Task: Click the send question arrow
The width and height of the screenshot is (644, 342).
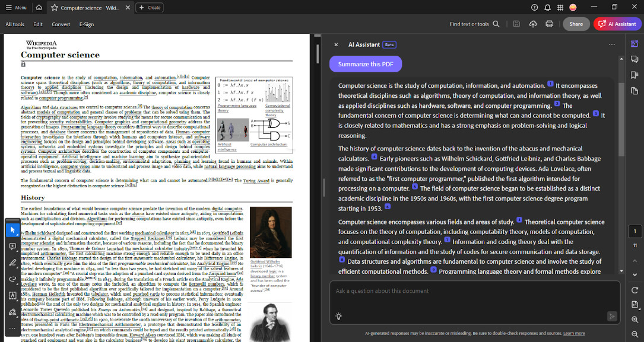Action: 611,316
